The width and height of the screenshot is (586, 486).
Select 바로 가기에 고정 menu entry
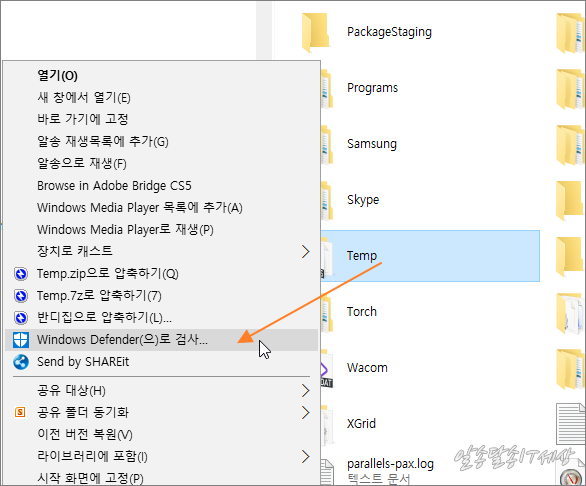pos(161,120)
